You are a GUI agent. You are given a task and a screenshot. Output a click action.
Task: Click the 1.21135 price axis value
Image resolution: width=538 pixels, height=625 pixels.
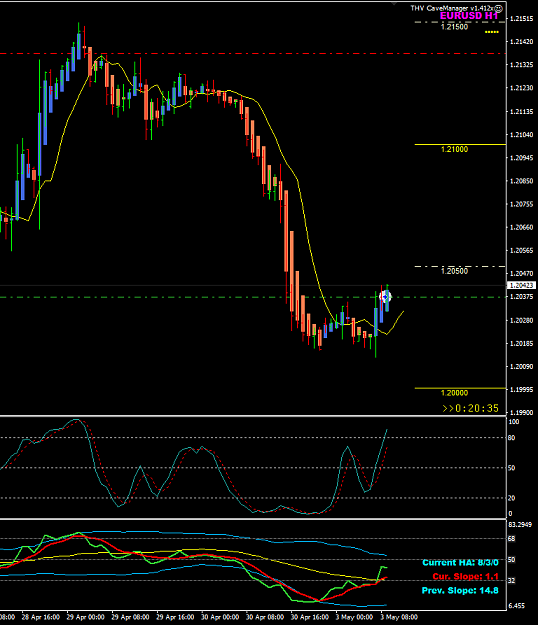[x=522, y=112]
